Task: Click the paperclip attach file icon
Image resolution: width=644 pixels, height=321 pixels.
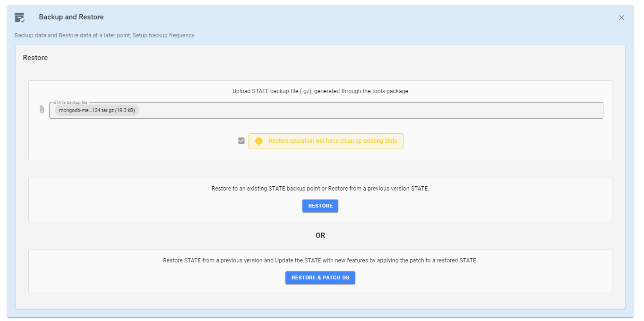Action: coord(42,110)
